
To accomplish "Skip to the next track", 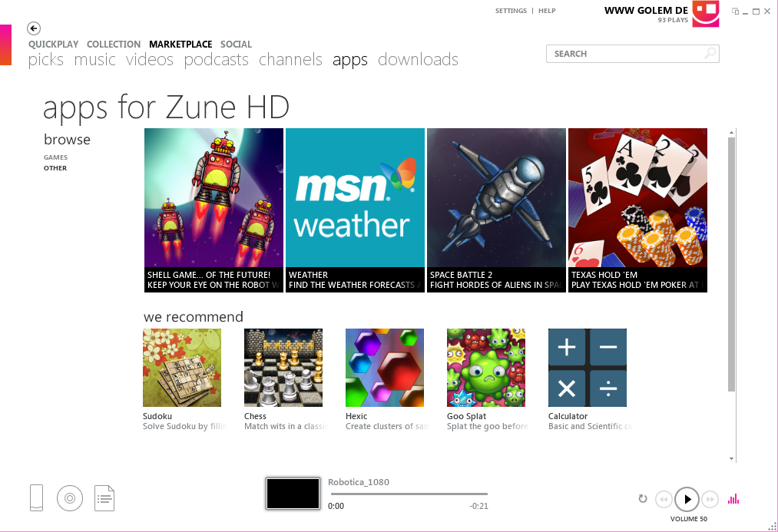I will click(710, 499).
